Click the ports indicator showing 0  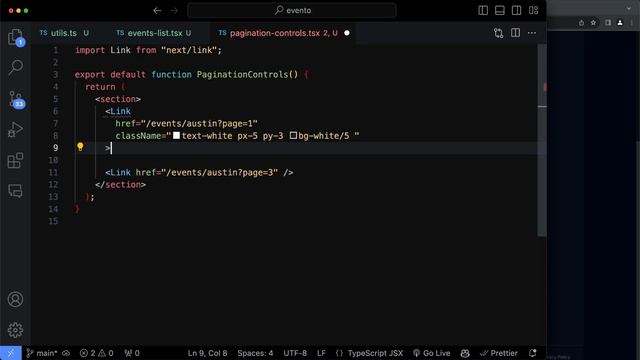[x=132, y=353]
